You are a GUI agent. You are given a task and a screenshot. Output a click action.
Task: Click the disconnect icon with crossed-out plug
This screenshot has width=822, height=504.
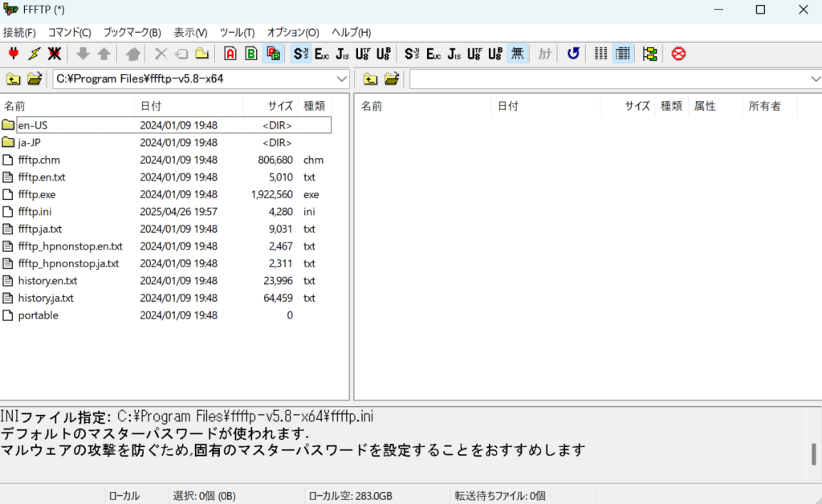click(55, 54)
